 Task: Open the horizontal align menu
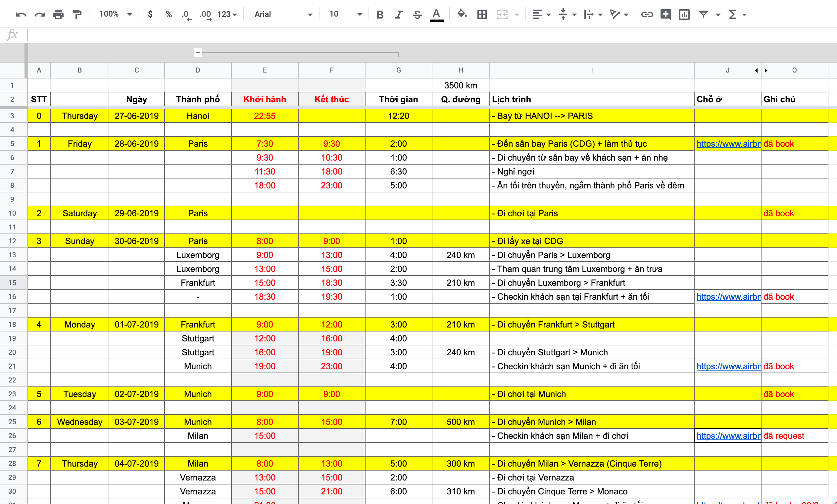point(541,14)
